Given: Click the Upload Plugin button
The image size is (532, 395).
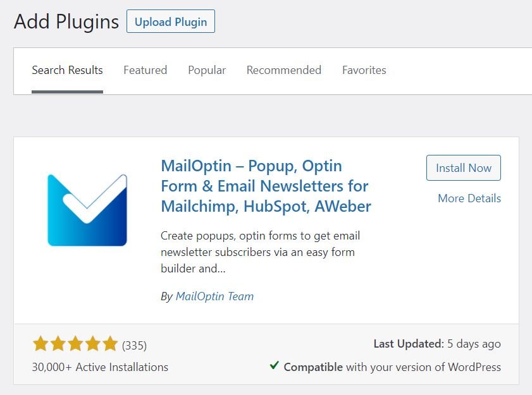Looking at the screenshot, I should [x=171, y=21].
